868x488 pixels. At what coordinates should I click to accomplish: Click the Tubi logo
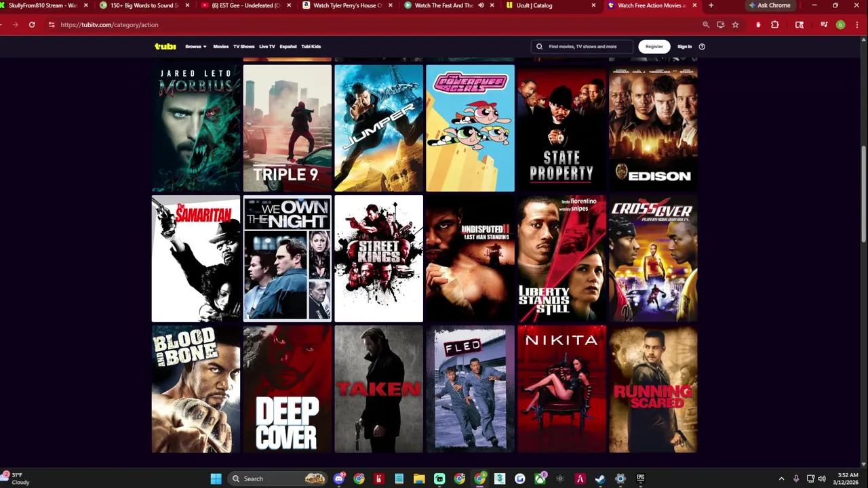(x=165, y=47)
